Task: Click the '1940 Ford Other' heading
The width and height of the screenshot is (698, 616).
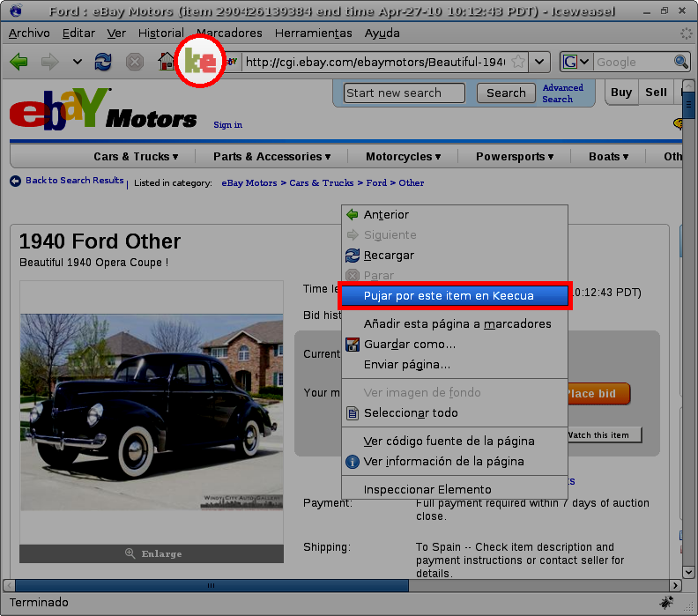Action: click(x=100, y=241)
